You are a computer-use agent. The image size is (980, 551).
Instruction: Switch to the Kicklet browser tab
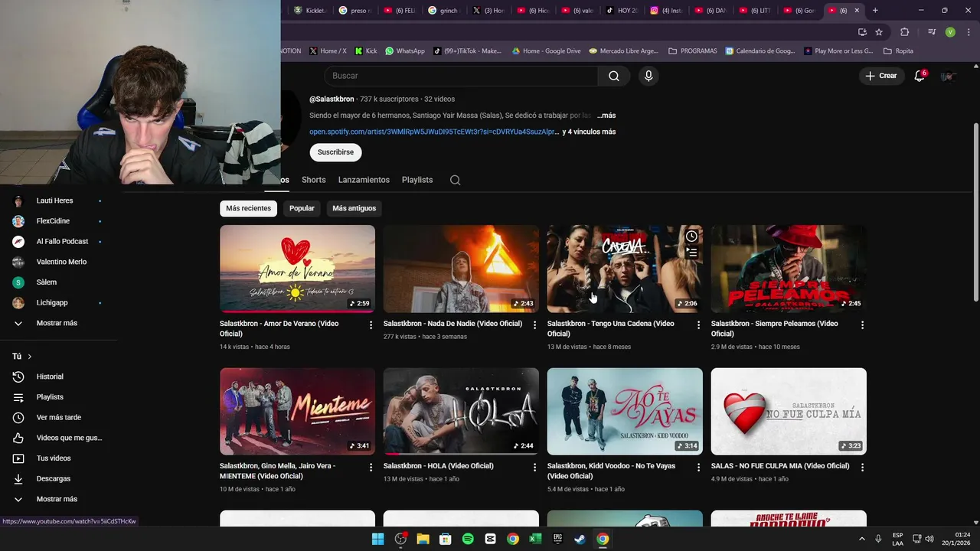(309, 11)
